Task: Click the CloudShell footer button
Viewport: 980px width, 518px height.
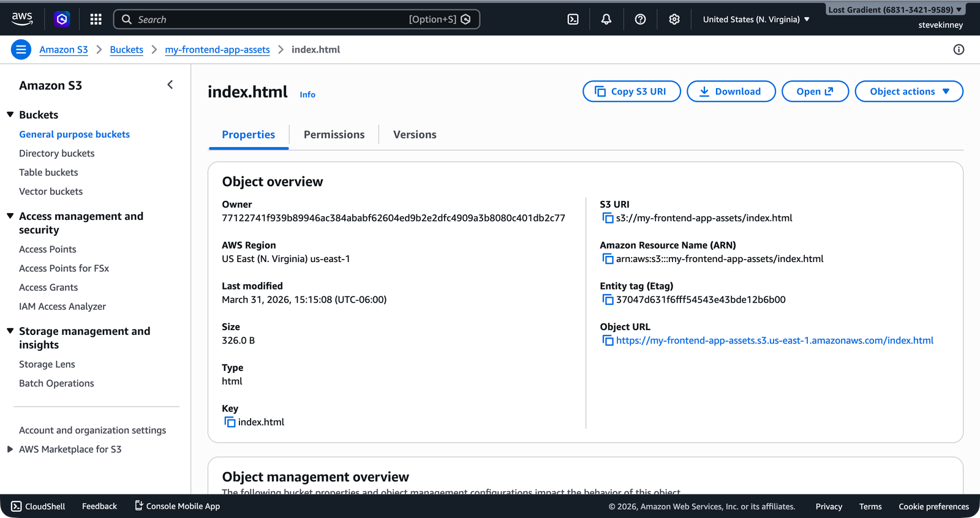Action: (x=38, y=506)
